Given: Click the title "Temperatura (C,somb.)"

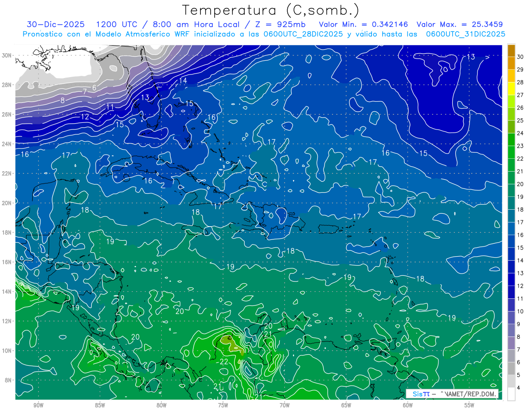Looking at the screenshot, I should point(271,10).
